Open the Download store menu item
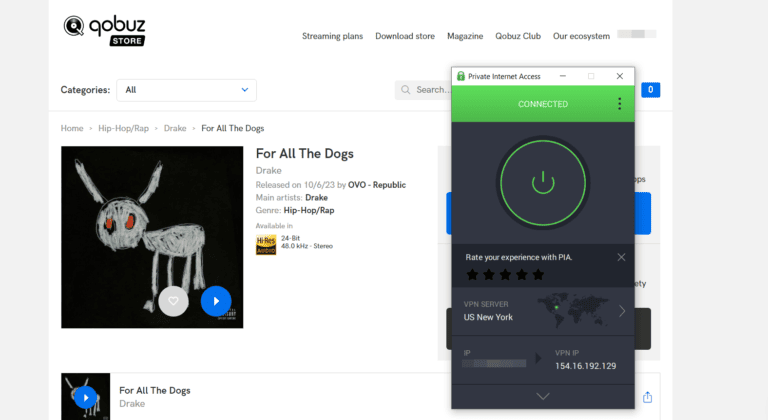 click(405, 36)
